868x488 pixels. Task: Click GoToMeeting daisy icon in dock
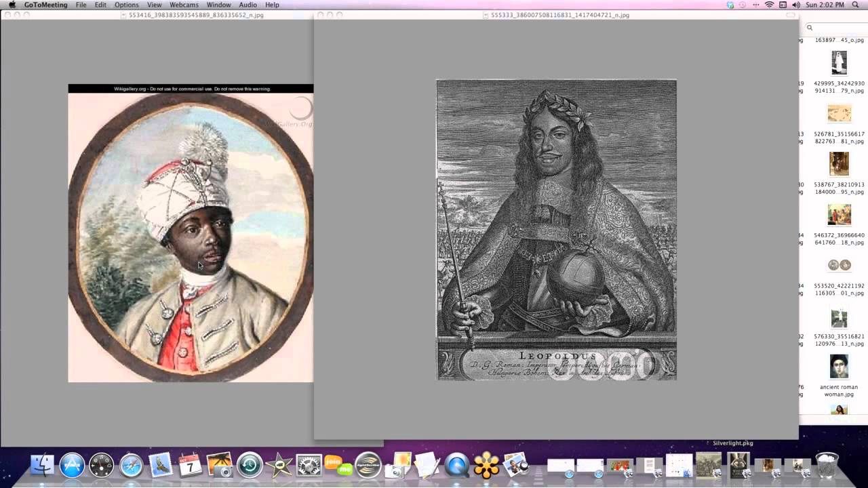click(486, 465)
